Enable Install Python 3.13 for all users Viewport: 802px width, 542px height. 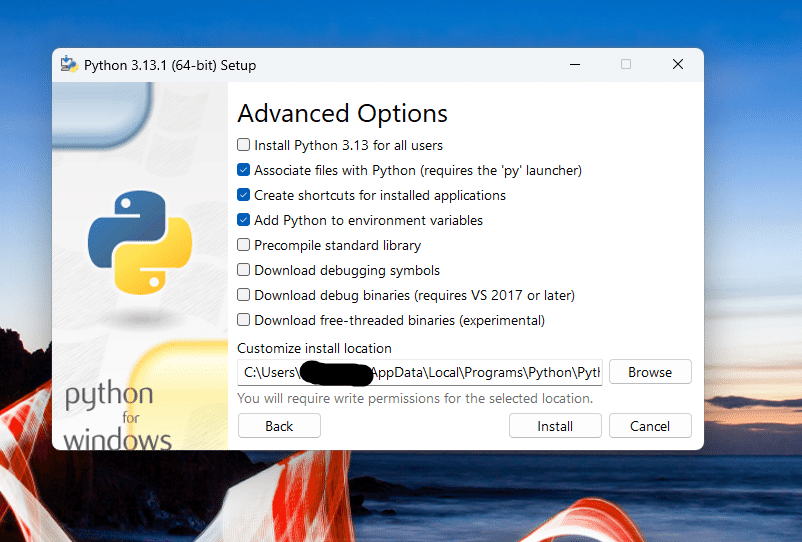pos(243,145)
